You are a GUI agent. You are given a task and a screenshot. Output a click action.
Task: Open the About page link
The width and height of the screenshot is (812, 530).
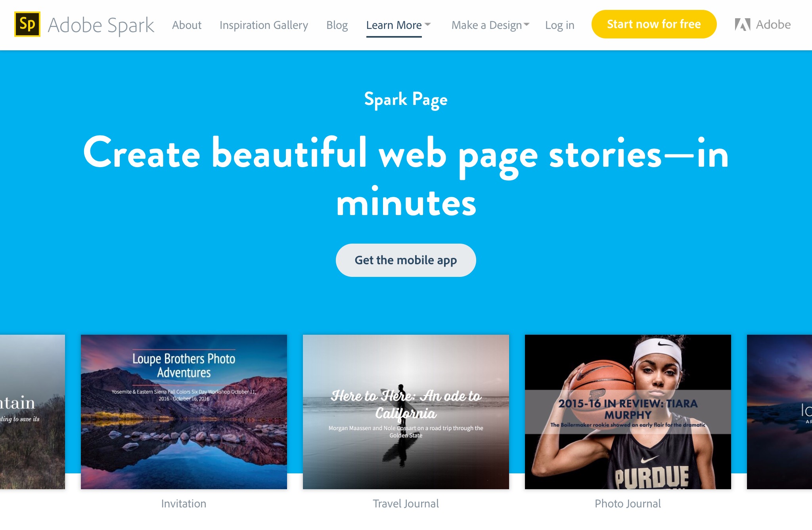point(187,25)
